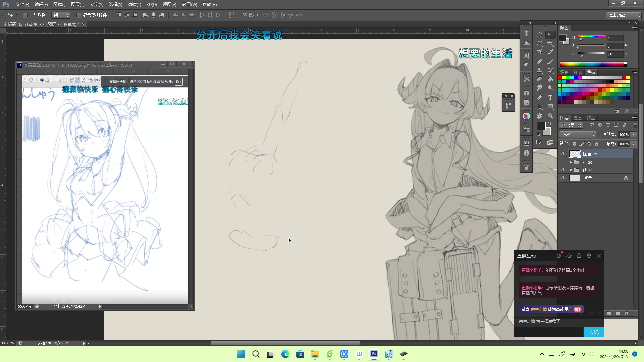Image resolution: width=644 pixels, height=362 pixels.
Task: Open the color wheel panel icon
Action: pos(526,116)
